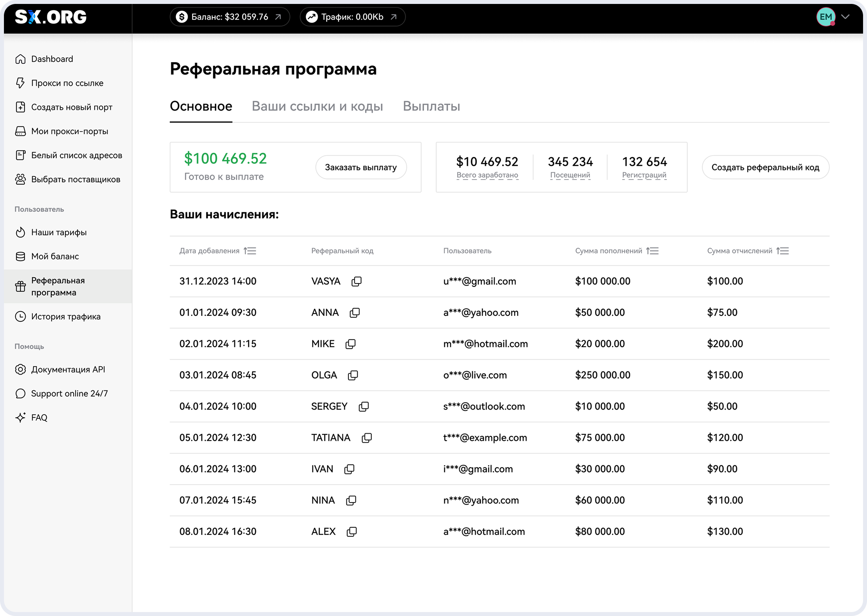This screenshot has height=616, width=867.
Task: Copy the SERGEY referral code
Action: [363, 406]
